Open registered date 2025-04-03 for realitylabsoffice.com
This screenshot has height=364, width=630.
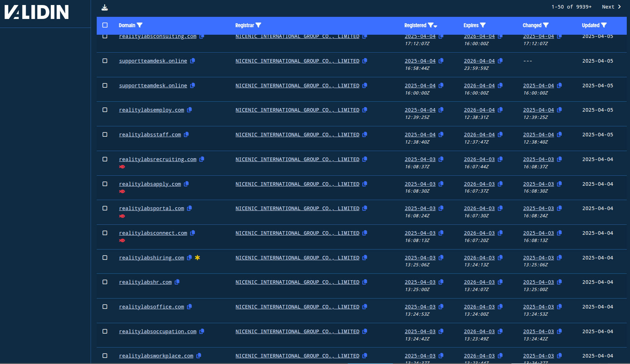tap(420, 307)
